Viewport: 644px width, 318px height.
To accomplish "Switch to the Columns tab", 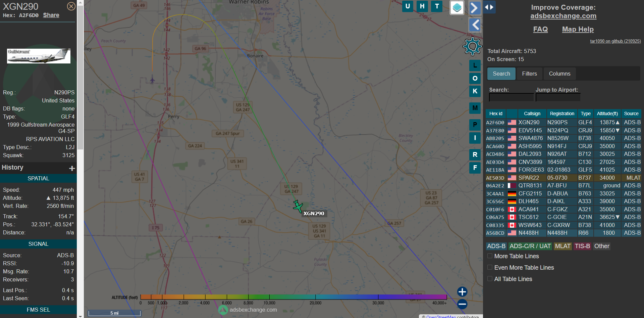I will coord(559,74).
